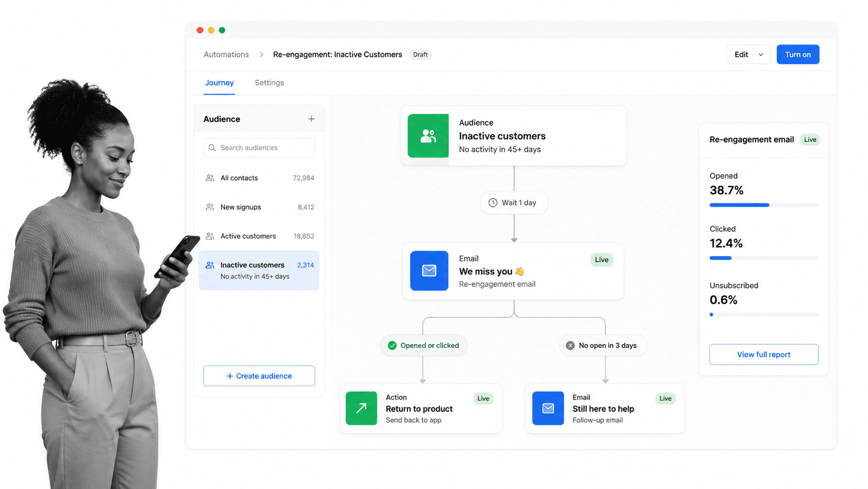Image resolution: width=868 pixels, height=489 pixels.
Task: Click the Return to product action title
Action: (419, 409)
